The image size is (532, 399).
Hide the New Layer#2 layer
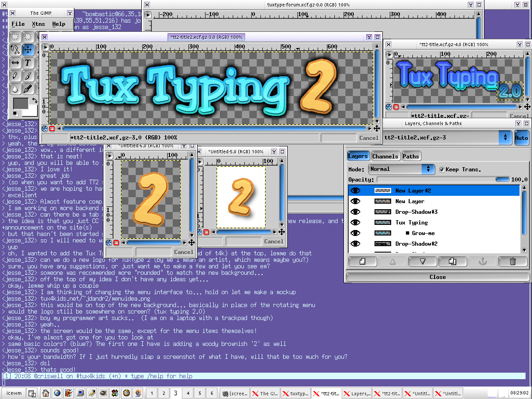click(355, 191)
